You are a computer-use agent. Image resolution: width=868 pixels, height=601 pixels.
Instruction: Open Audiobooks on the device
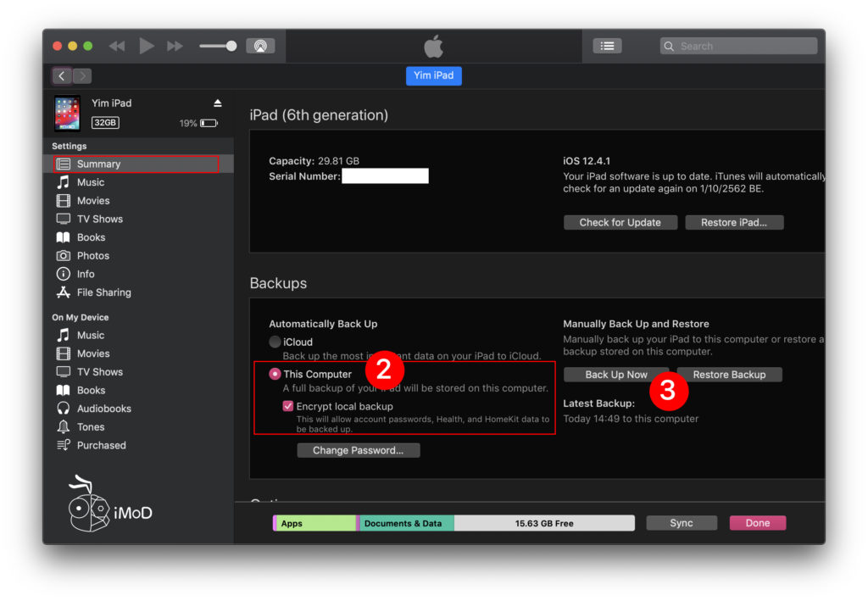[x=103, y=409]
